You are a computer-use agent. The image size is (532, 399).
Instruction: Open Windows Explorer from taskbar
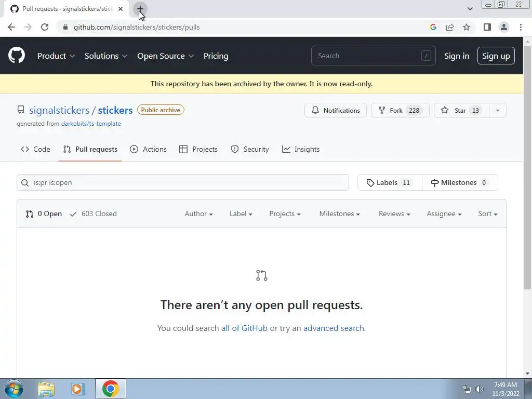pos(46,389)
